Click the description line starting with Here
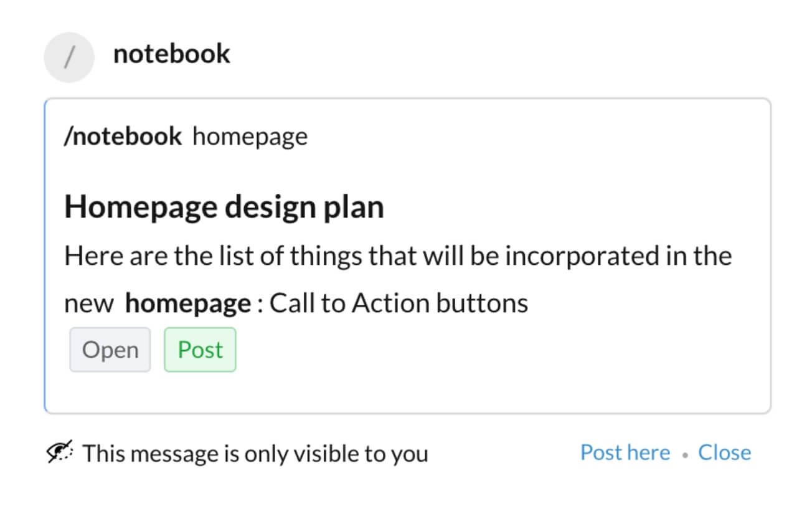 tap(397, 257)
